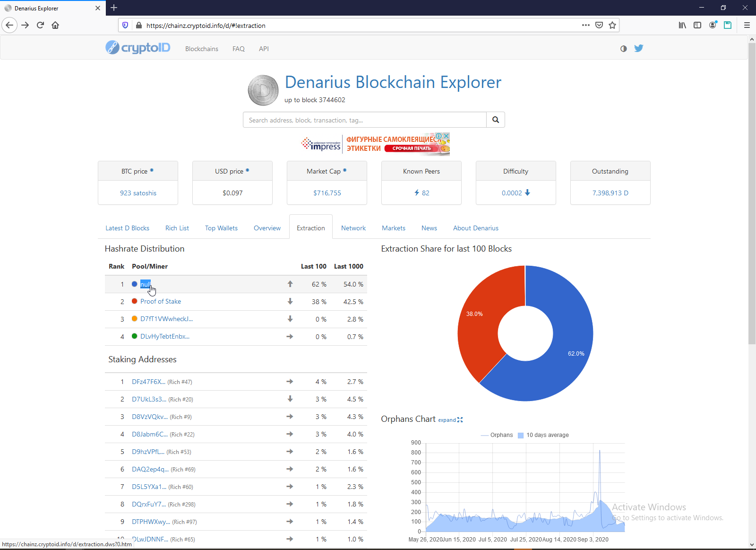Bookmark this page with the star icon

tap(612, 25)
